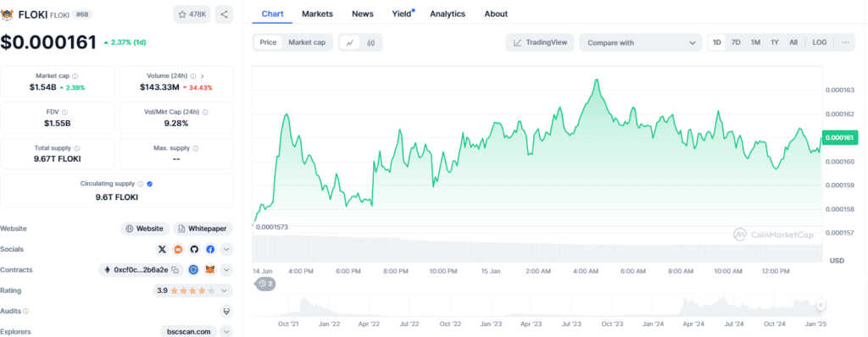
Task: Open the About tab
Action: pos(495,14)
